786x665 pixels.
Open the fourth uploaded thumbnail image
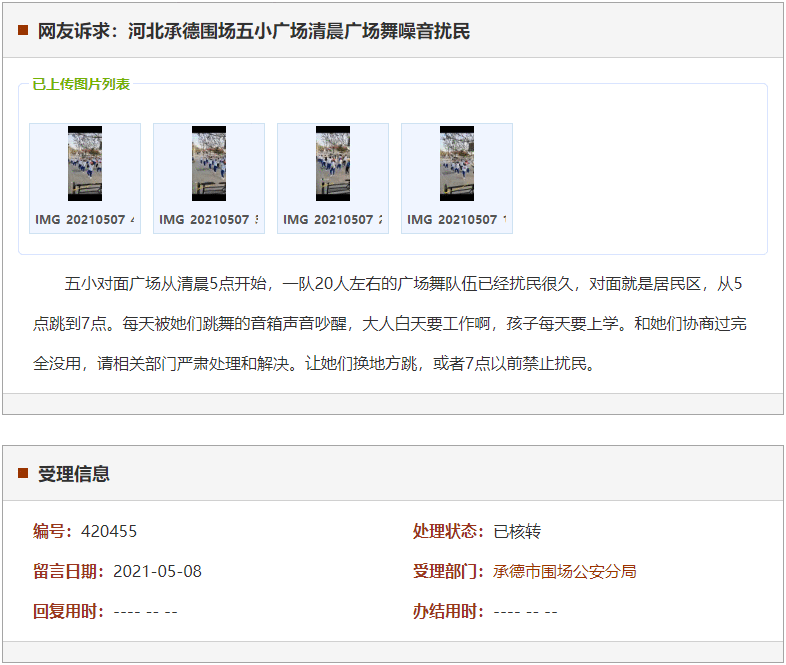(457, 164)
